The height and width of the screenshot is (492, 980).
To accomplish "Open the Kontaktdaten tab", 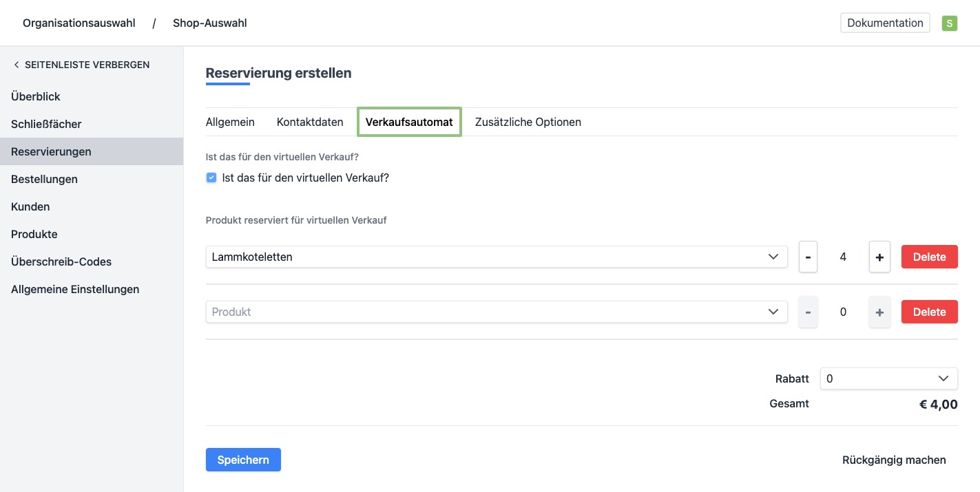I will click(310, 122).
